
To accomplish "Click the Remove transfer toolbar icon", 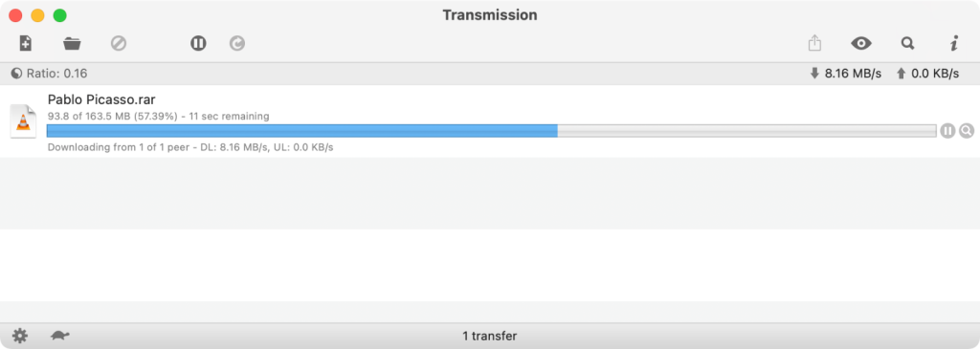I will (119, 43).
